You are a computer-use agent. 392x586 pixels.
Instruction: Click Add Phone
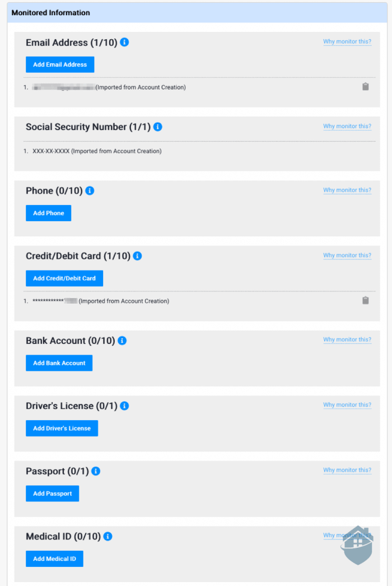click(48, 213)
